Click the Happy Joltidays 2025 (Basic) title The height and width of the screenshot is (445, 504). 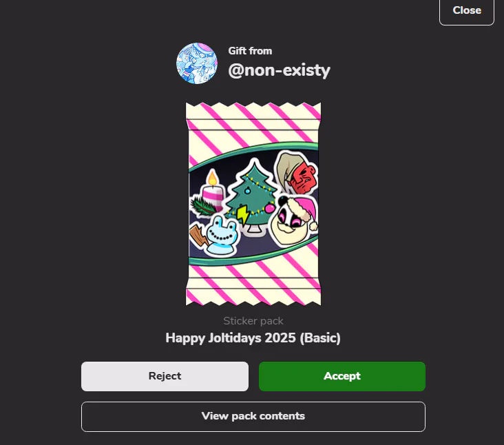(x=253, y=338)
